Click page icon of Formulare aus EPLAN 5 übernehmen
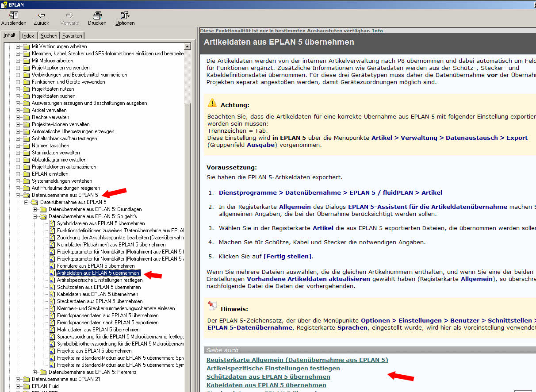The image size is (536, 392). coord(52,266)
